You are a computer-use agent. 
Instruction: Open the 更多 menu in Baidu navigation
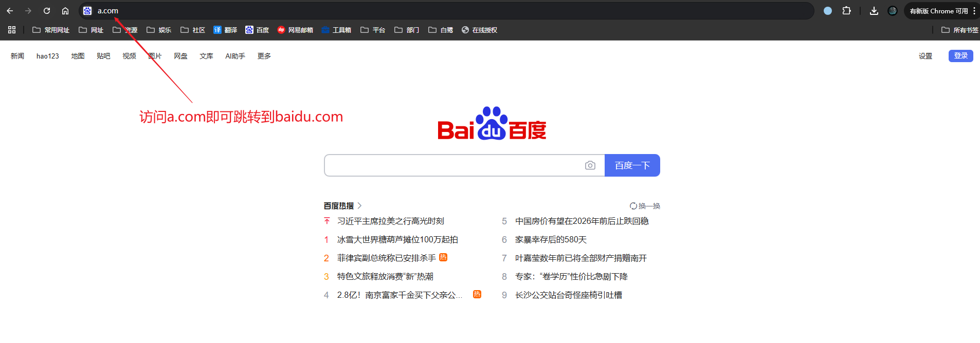pyautogui.click(x=264, y=56)
